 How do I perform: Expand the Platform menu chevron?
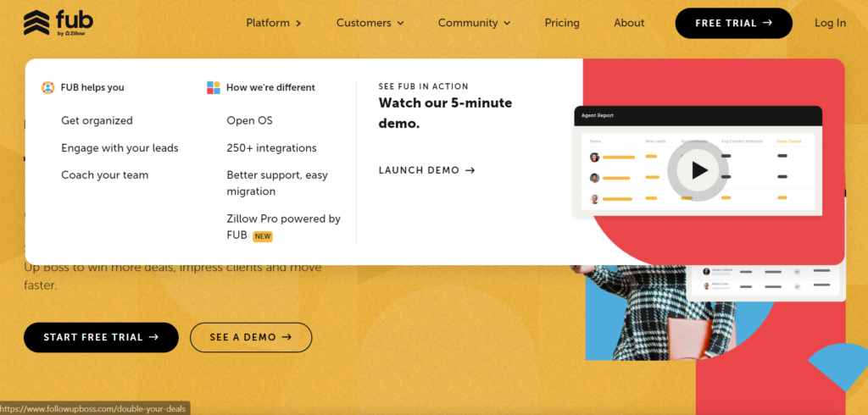(298, 23)
